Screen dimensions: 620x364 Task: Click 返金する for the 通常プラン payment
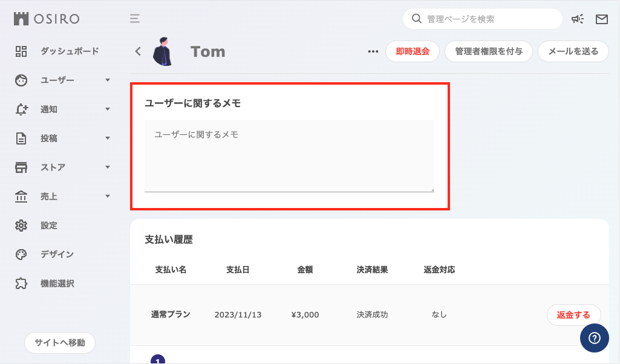[573, 314]
